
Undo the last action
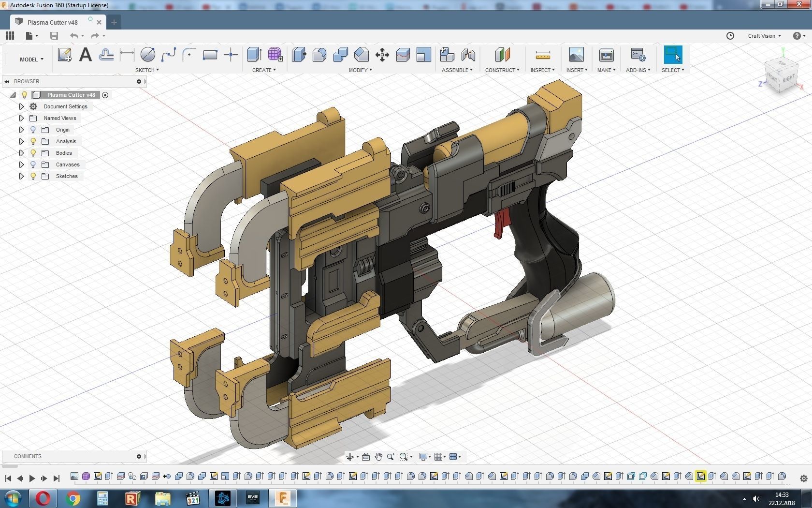74,35
